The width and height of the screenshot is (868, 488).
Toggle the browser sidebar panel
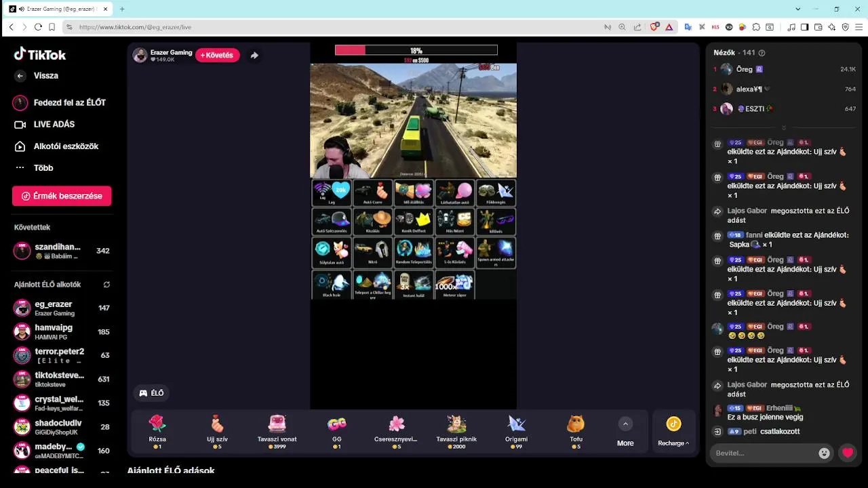click(x=804, y=27)
